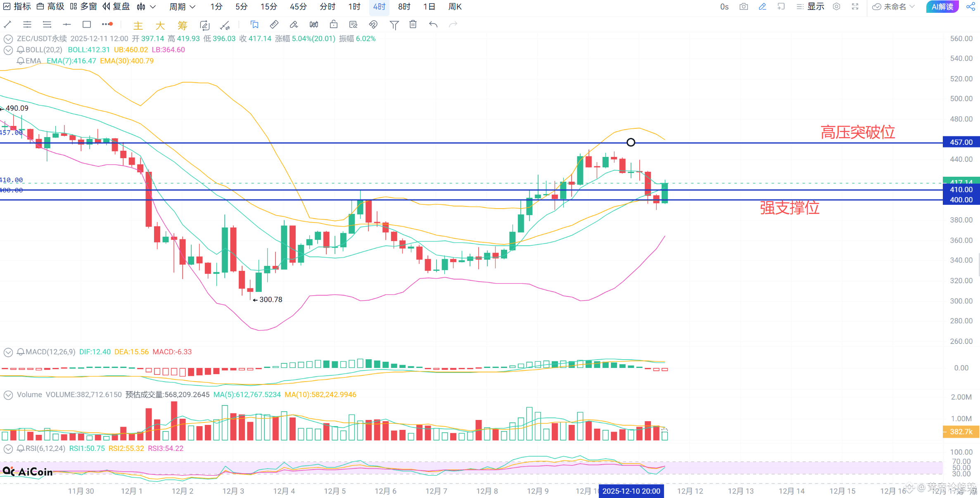Expand the 未命名 layout dropdown
The image size is (980, 498).
[x=894, y=7]
